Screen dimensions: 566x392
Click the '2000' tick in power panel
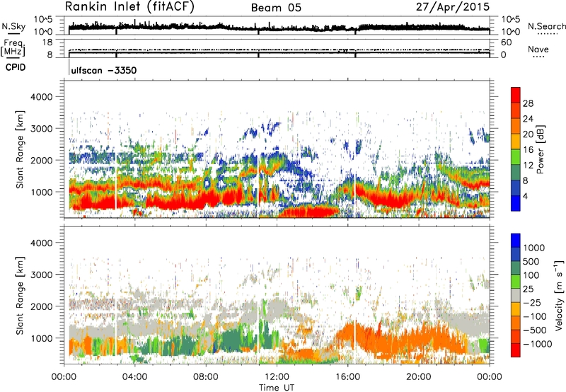[x=42, y=160]
